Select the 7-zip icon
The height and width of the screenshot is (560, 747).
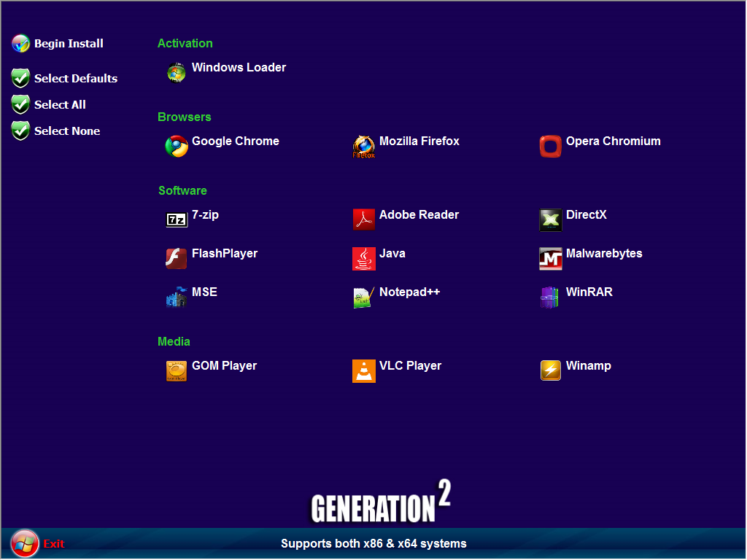point(177,219)
